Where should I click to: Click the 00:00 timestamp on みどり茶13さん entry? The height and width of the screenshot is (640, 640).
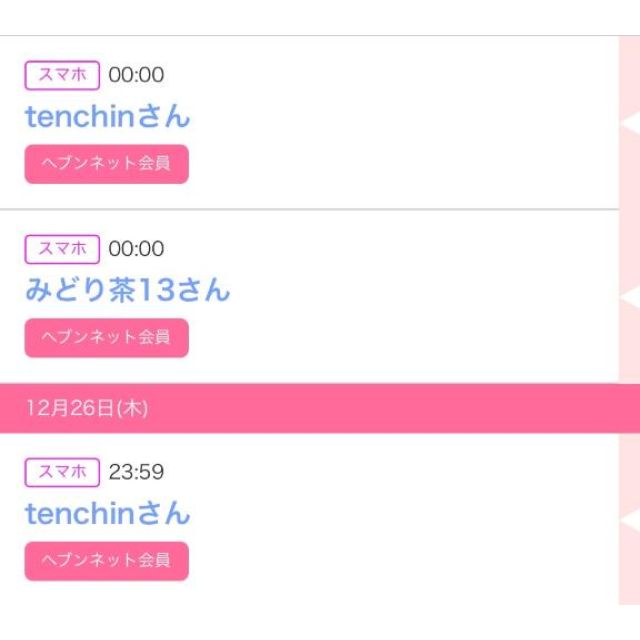tap(136, 249)
